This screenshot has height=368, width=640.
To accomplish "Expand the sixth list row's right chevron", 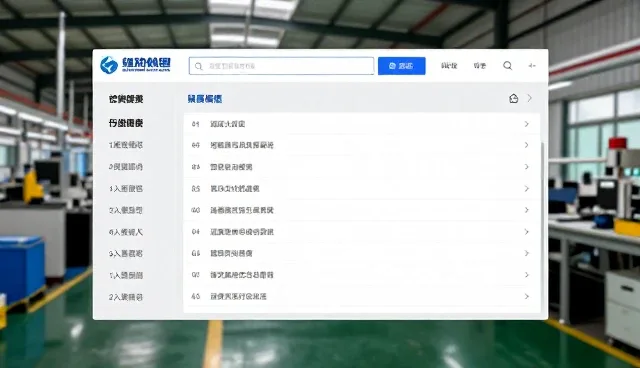I will [x=527, y=232].
